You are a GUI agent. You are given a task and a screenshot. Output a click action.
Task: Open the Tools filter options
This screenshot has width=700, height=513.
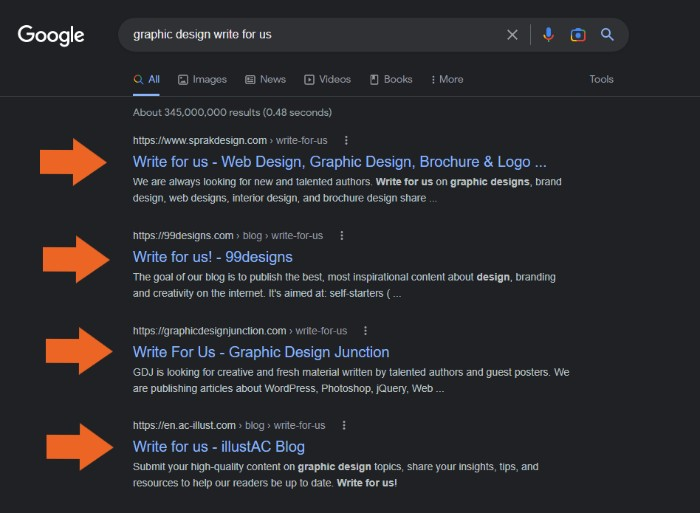coord(601,79)
